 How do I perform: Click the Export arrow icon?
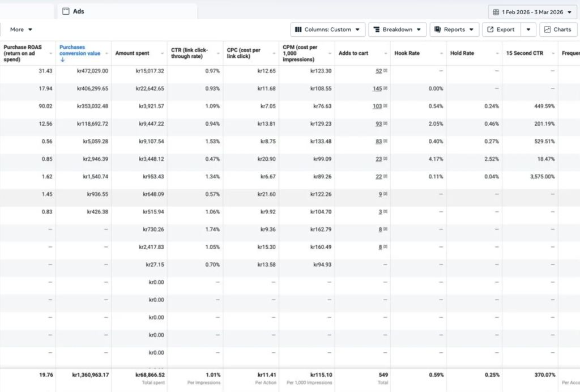[491, 29]
